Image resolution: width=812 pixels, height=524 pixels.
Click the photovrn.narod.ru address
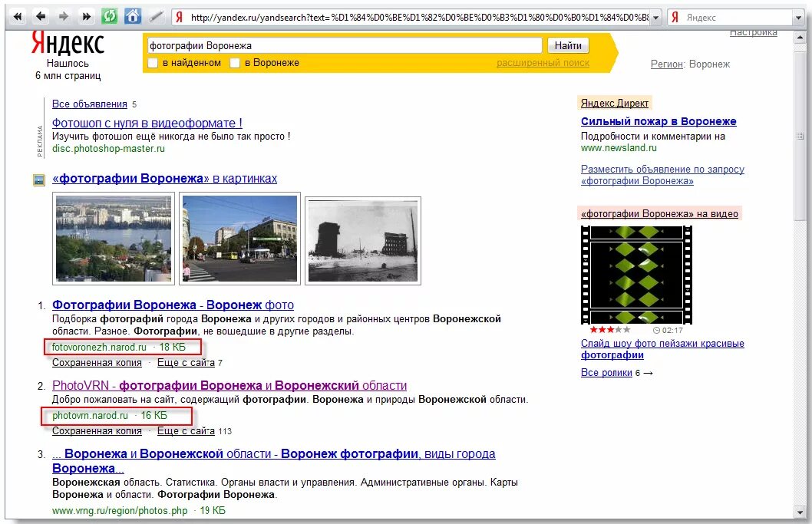click(90, 415)
